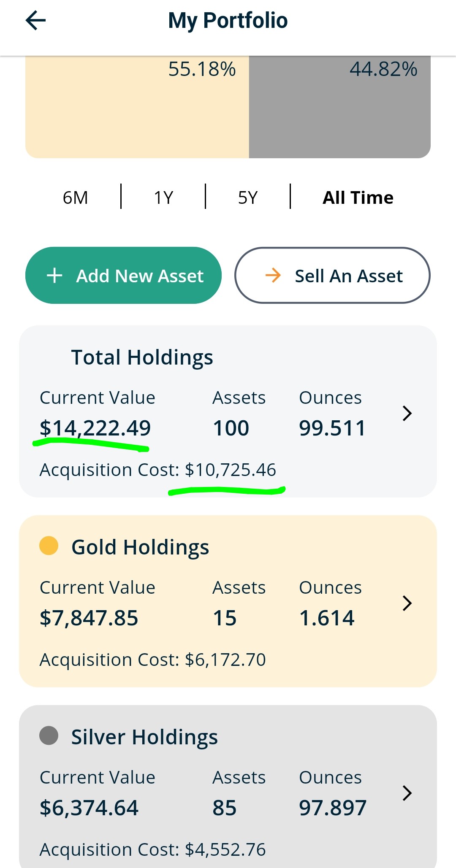The width and height of the screenshot is (456, 868).
Task: Click the yellow Gold Holdings dot
Action: 49,546
